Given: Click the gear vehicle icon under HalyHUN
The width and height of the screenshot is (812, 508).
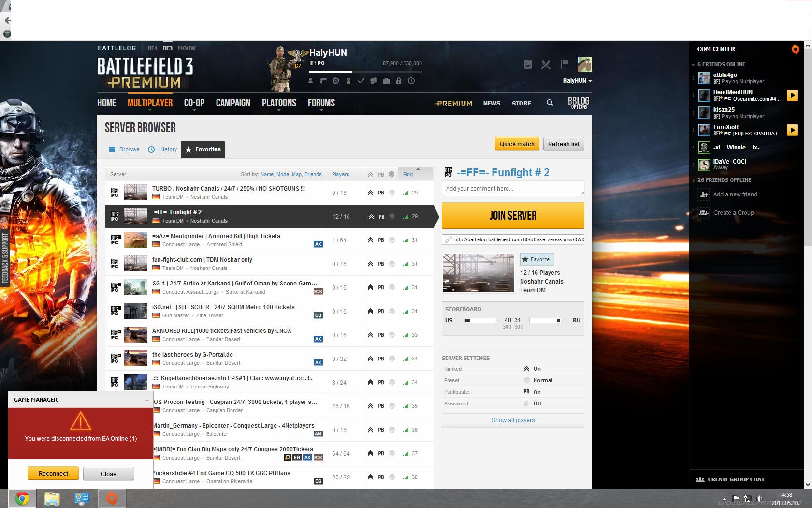Looking at the screenshot, I should tap(335, 81).
